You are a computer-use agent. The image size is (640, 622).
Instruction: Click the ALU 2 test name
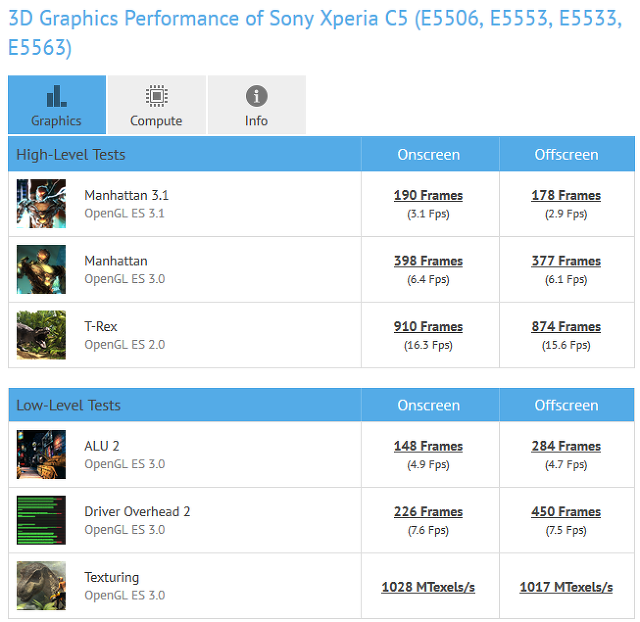(x=102, y=446)
